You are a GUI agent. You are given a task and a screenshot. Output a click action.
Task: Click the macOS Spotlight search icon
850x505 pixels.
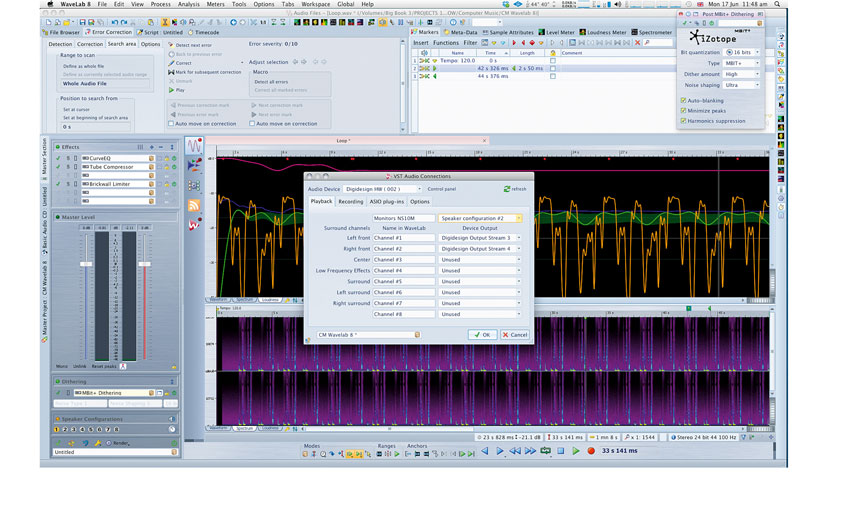[777, 4]
